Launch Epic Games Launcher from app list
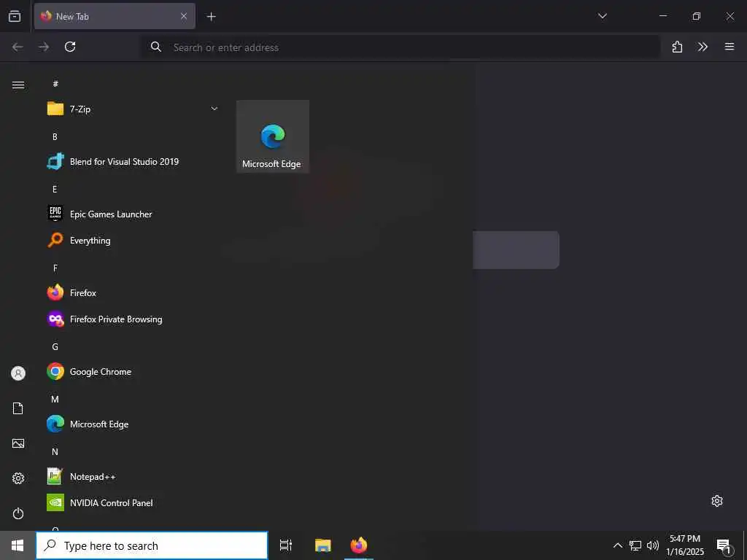 [x=133, y=214]
